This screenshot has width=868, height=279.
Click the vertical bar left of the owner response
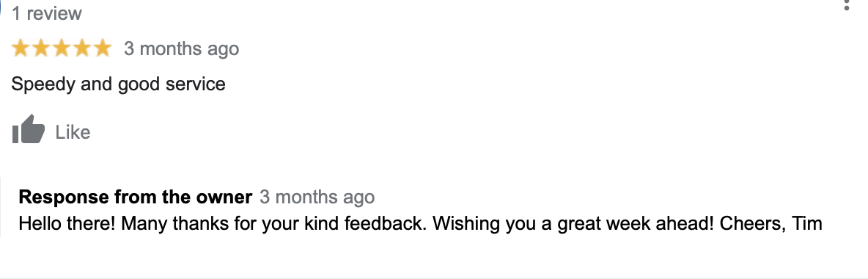(1, 206)
